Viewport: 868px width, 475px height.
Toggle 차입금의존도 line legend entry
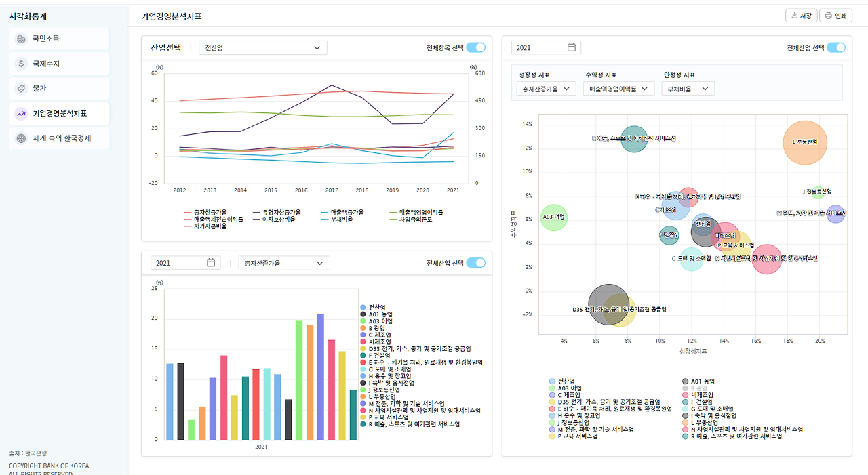click(410, 220)
